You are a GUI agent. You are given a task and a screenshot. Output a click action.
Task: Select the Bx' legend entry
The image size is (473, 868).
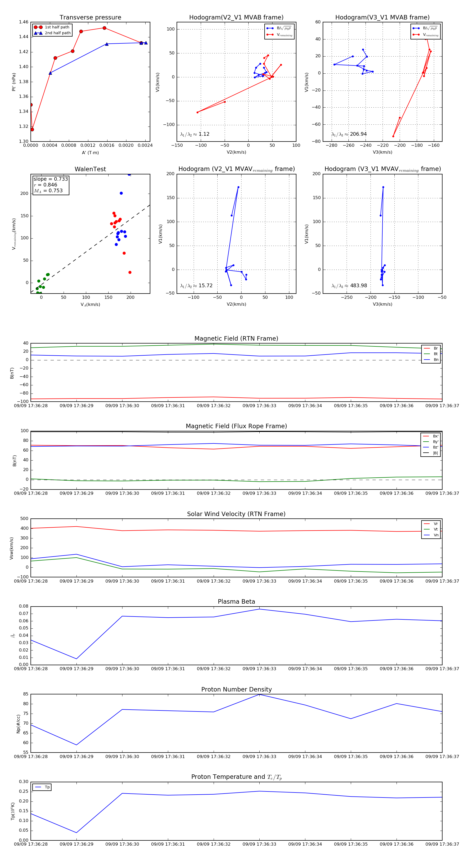431,436
